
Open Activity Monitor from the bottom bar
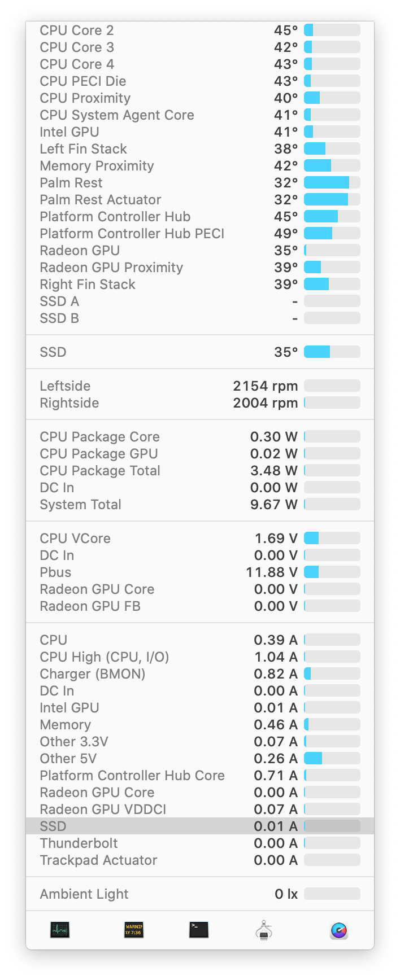click(x=59, y=930)
